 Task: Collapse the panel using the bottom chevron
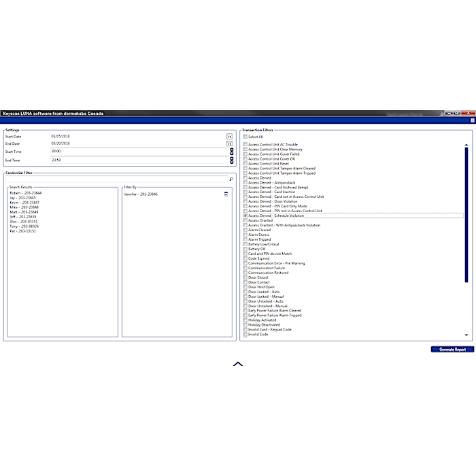[238, 364]
